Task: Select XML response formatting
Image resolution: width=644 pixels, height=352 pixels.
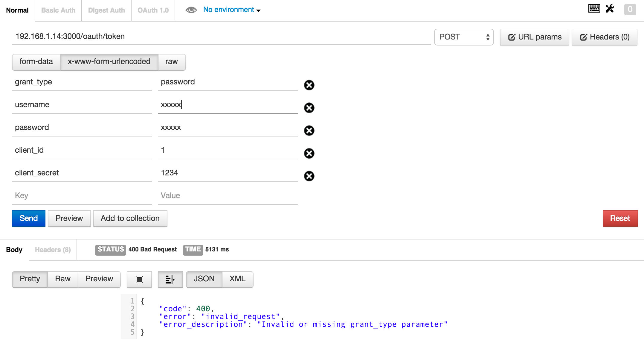Action: tap(237, 279)
